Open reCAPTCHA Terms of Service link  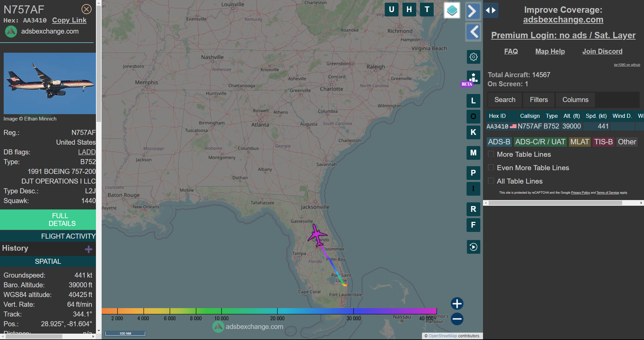607,193
